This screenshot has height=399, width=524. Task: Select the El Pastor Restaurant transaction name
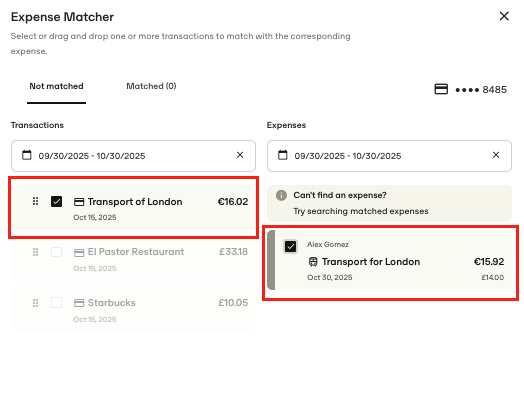click(x=136, y=252)
